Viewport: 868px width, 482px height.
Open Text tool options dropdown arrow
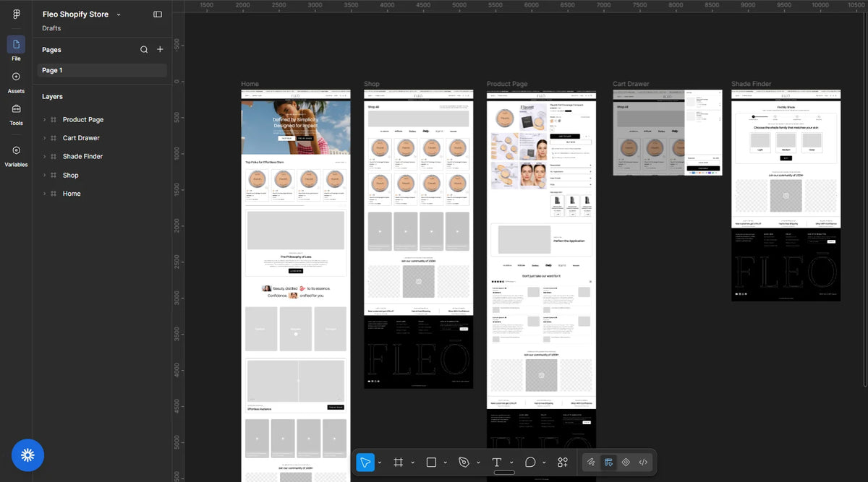(x=511, y=463)
